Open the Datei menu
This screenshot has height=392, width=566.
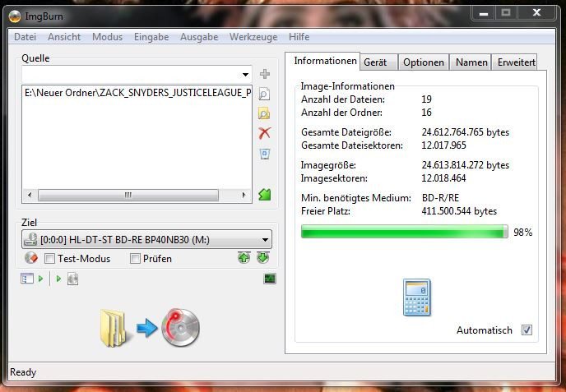(25, 37)
